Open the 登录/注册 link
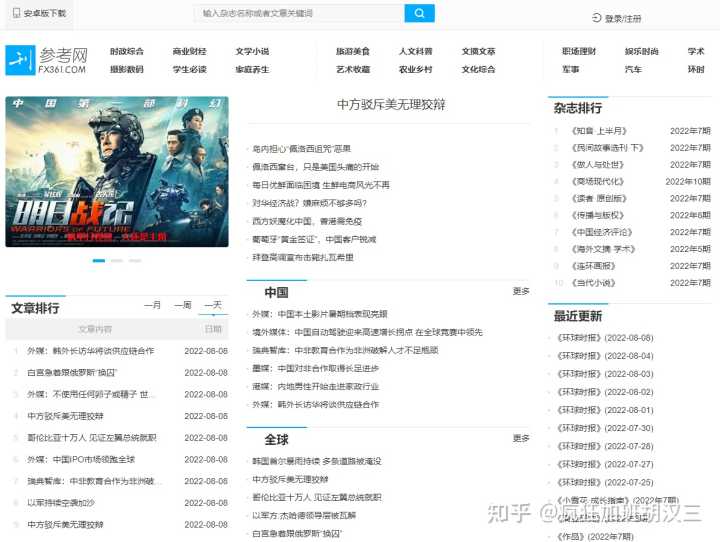 623,18
